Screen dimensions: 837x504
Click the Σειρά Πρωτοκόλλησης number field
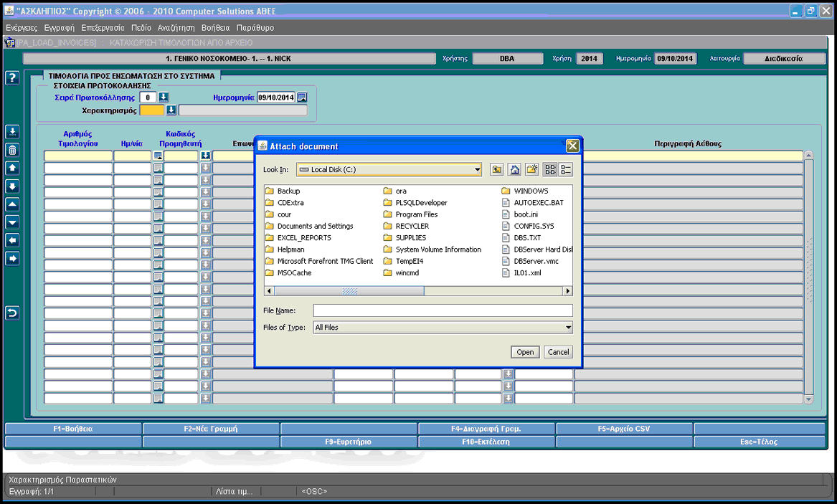point(148,97)
